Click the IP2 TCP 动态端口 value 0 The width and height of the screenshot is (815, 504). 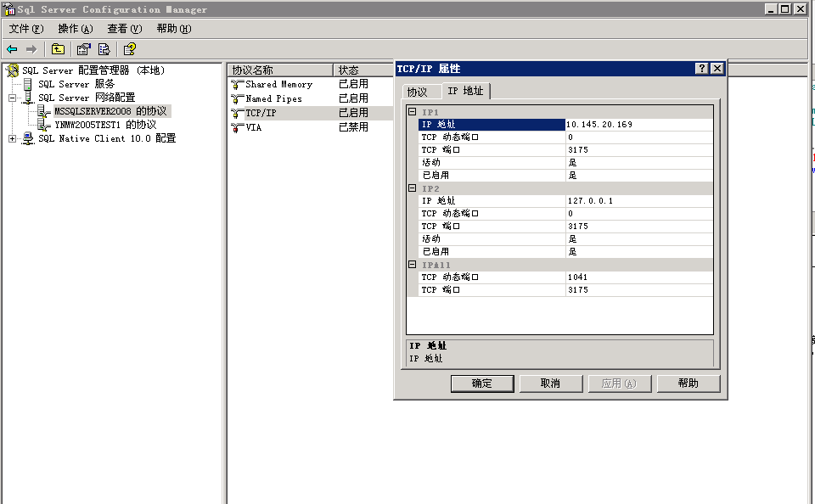coord(638,214)
